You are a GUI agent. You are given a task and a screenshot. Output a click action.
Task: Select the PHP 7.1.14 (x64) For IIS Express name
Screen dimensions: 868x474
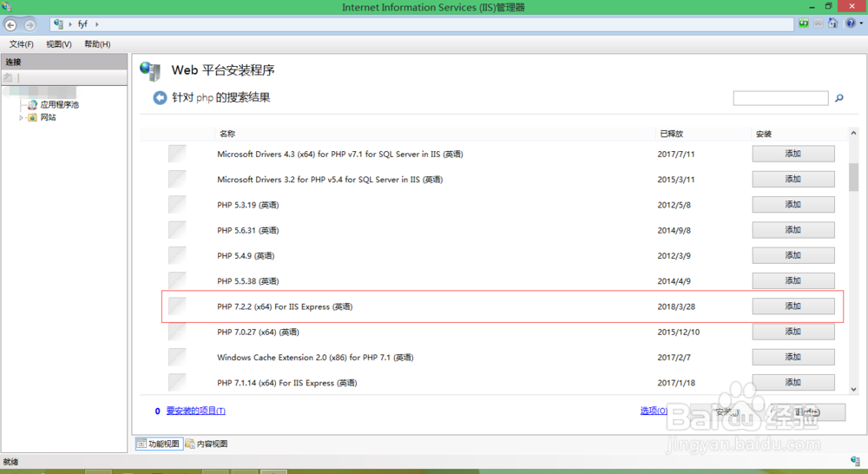(x=286, y=383)
